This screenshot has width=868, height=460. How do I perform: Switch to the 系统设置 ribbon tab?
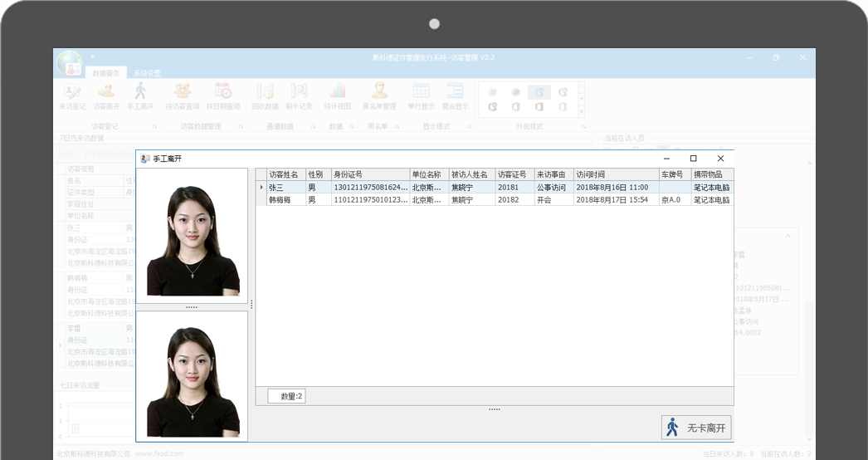coord(147,73)
